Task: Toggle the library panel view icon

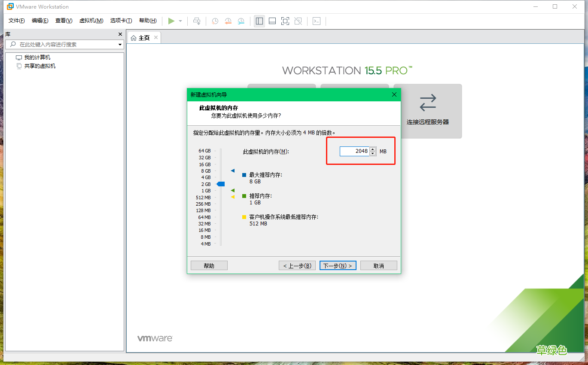Action: point(259,21)
